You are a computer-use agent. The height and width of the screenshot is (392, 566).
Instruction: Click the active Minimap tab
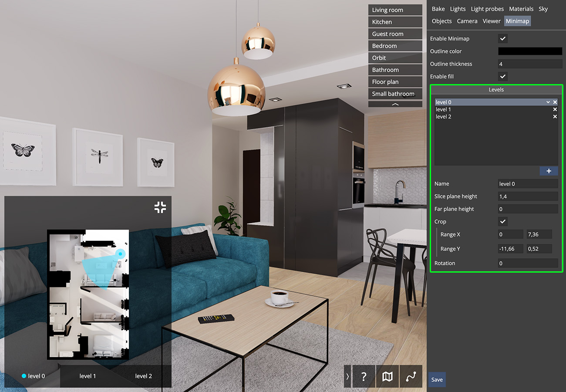(518, 21)
